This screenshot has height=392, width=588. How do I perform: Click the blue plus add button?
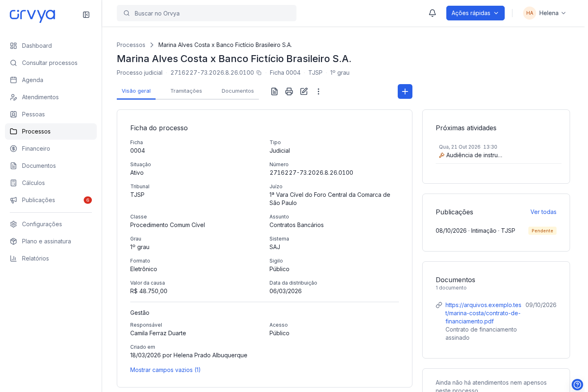(x=405, y=91)
